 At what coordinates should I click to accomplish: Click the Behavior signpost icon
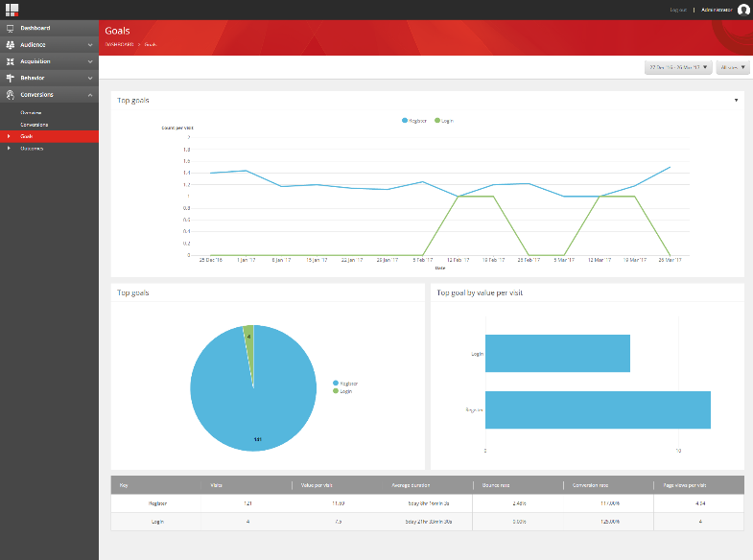point(11,78)
